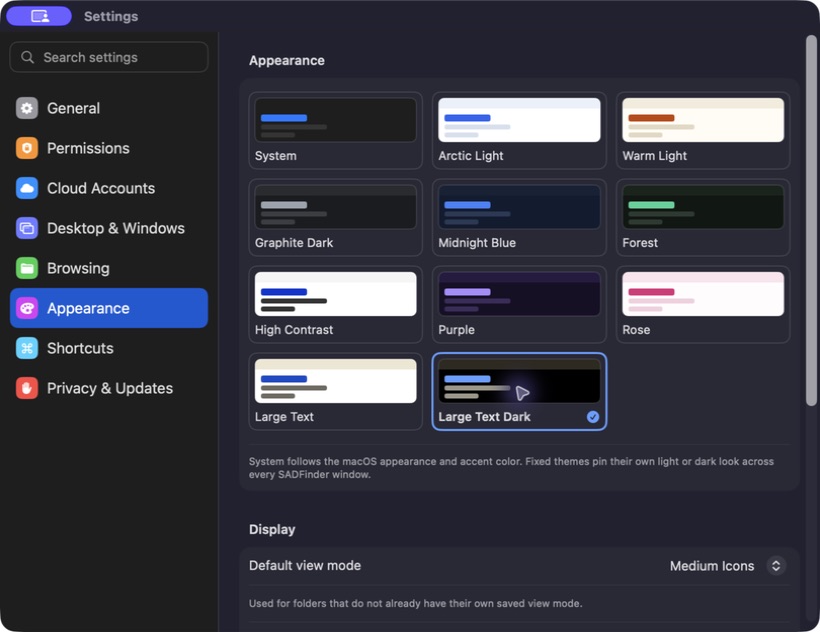Apply the Forest theme

[703, 217]
